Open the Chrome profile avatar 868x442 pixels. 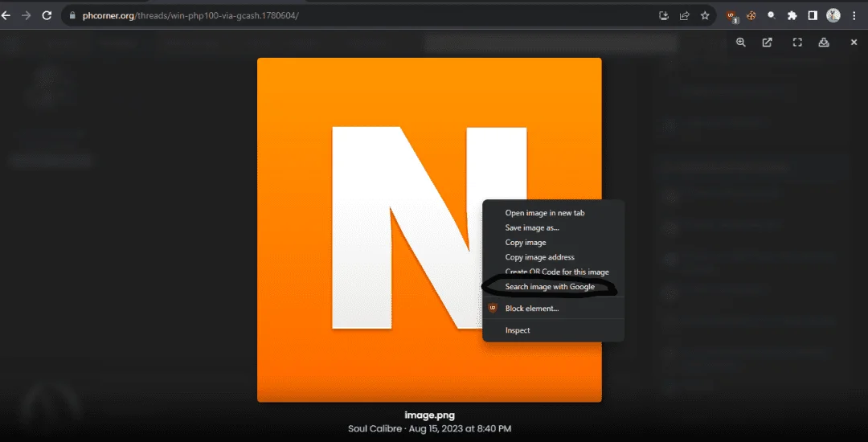click(833, 15)
